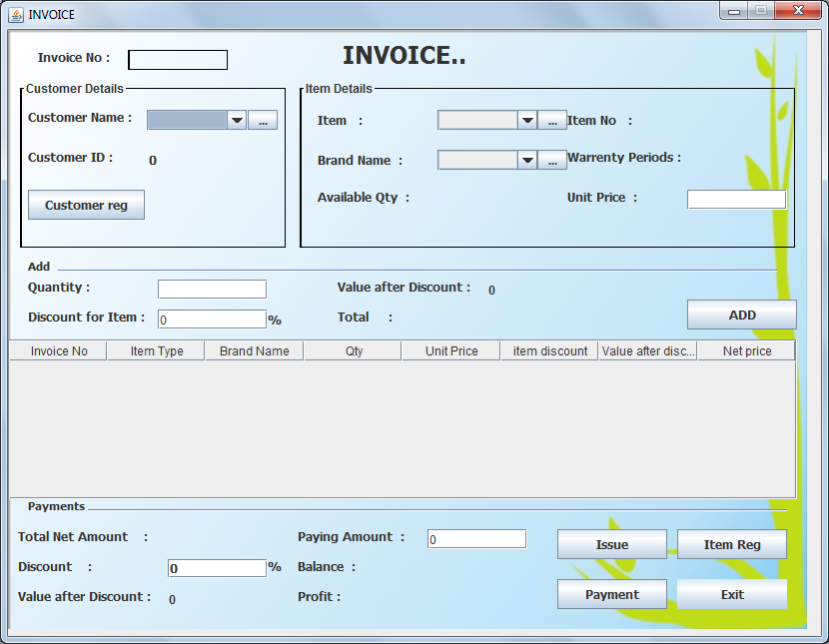Open the Customer Name dropdown
The width and height of the screenshot is (829, 644).
click(x=237, y=119)
